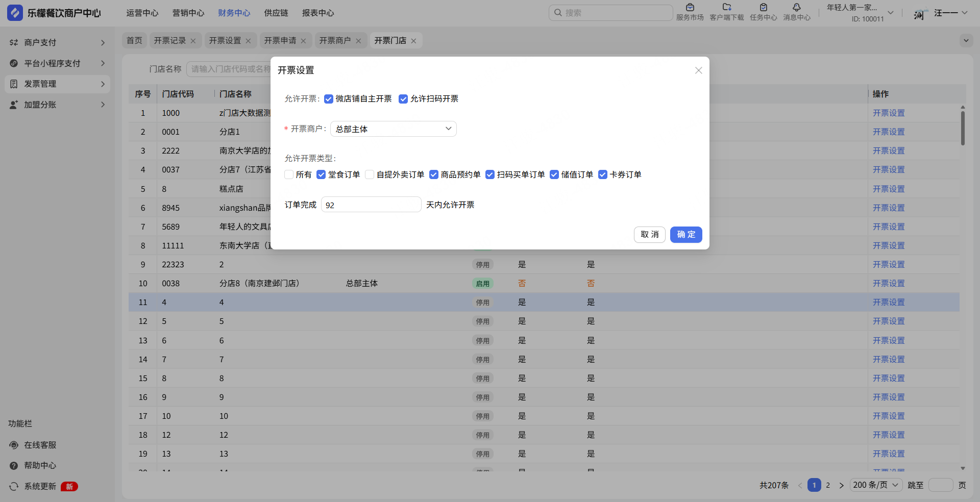Open the 报表中心 top menu
Image resolution: width=980 pixels, height=502 pixels.
pyautogui.click(x=318, y=13)
